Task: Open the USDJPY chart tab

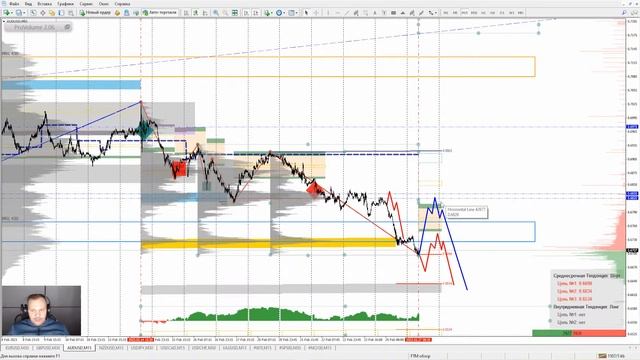Action: 142,348
